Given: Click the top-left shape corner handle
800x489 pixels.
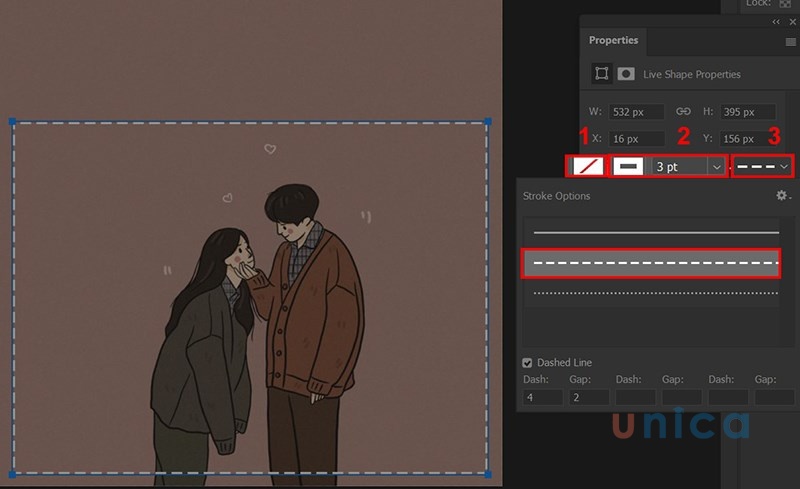Looking at the screenshot, I should (13, 121).
